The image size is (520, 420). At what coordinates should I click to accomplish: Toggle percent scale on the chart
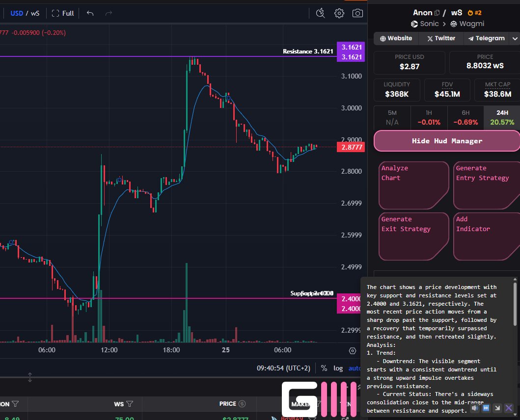(324, 368)
